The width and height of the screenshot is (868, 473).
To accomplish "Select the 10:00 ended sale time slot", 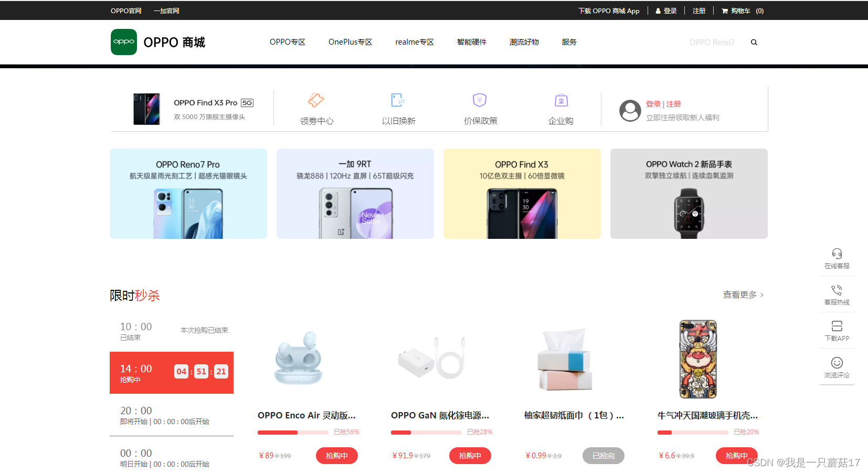I will (172, 331).
